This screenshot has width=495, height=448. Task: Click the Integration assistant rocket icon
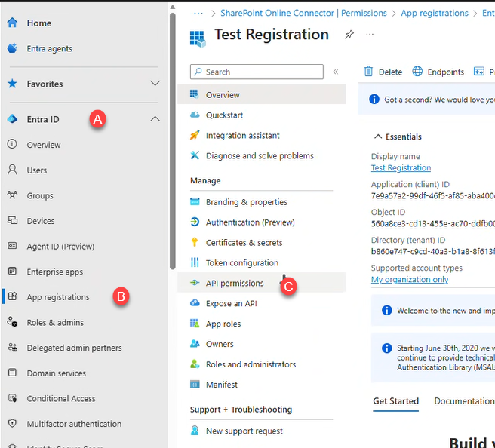pos(195,136)
